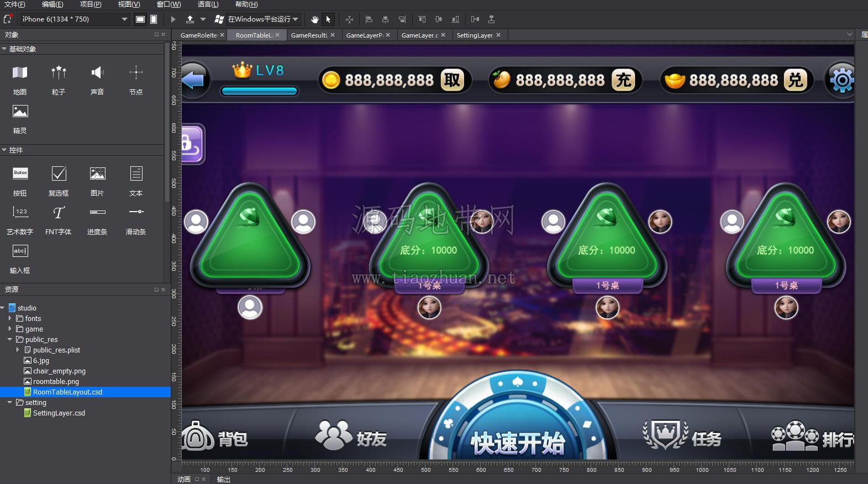This screenshot has width=868, height=484.
Task: Select the 粒子 particle object
Action: (59, 80)
